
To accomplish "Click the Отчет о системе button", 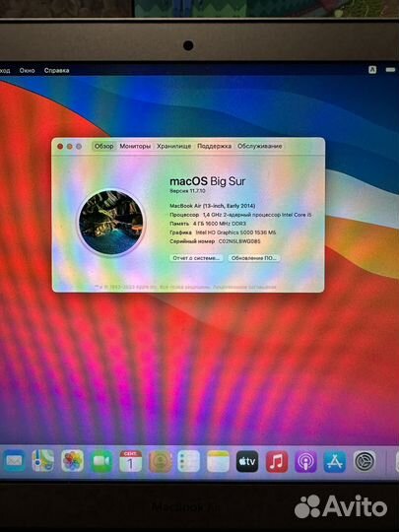I will coord(196,258).
